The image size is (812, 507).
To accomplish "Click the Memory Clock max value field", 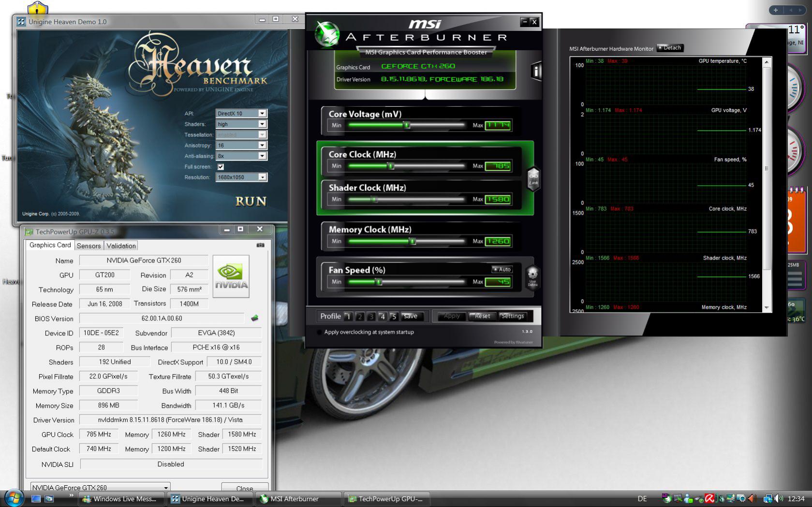I will [498, 241].
